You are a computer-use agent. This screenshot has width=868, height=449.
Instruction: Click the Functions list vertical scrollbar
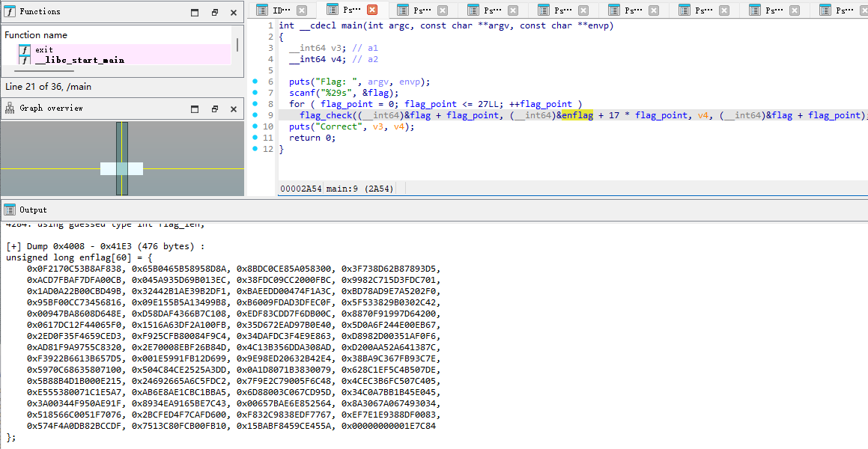click(x=237, y=45)
